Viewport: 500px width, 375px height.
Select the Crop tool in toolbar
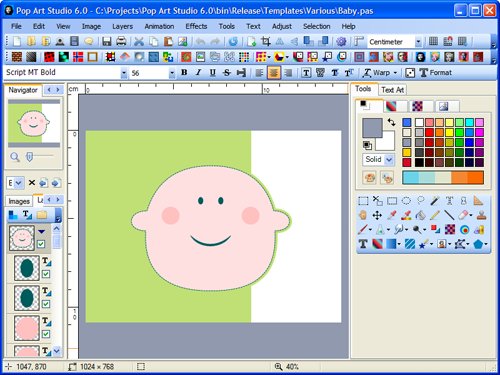point(266,42)
